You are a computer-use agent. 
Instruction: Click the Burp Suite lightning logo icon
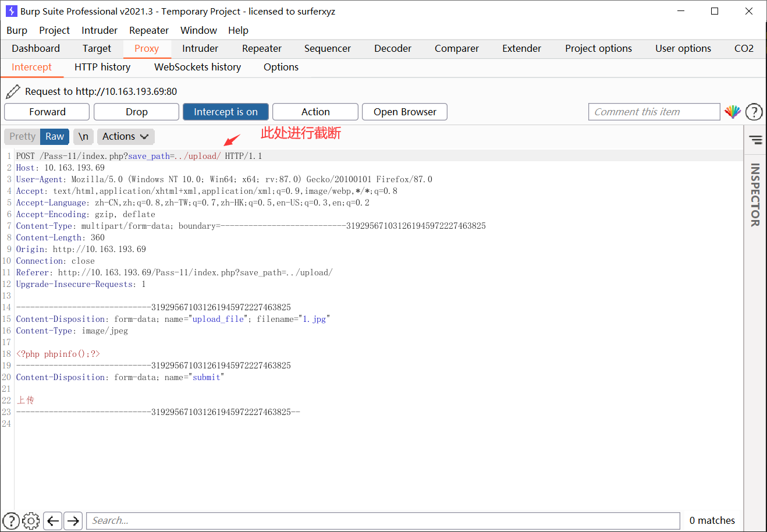(12, 11)
